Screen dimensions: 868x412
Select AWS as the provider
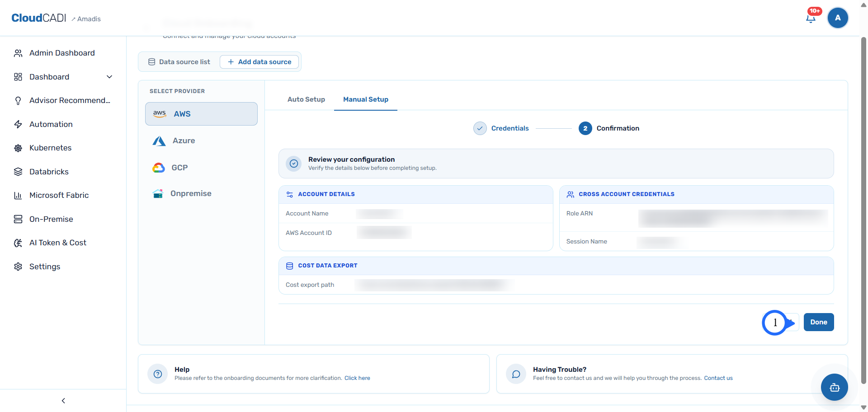click(201, 114)
